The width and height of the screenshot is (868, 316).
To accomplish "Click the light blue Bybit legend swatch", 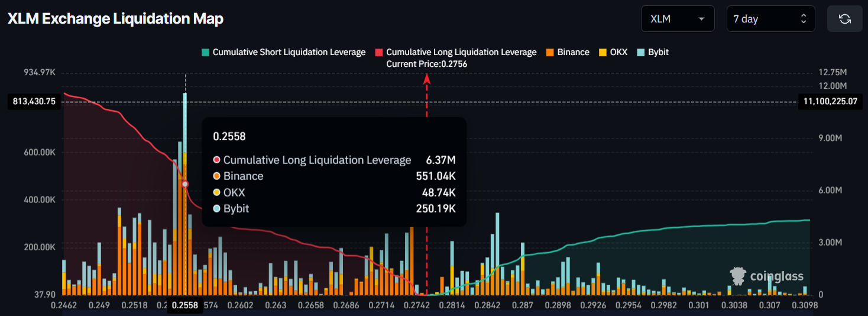I will (640, 52).
